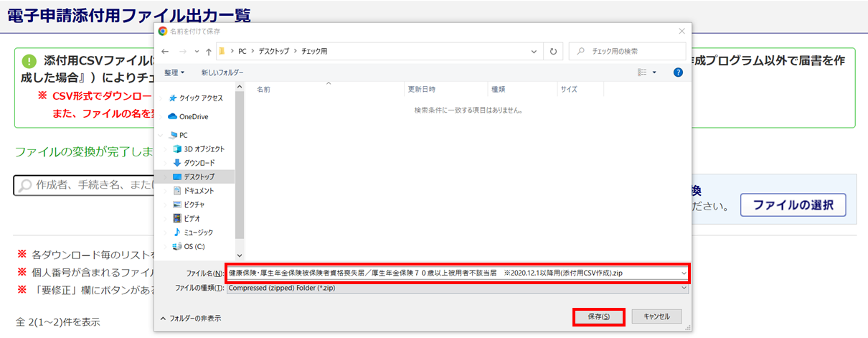
Task: Click the 作成者、手続き名 search field on page
Action: coord(85,185)
